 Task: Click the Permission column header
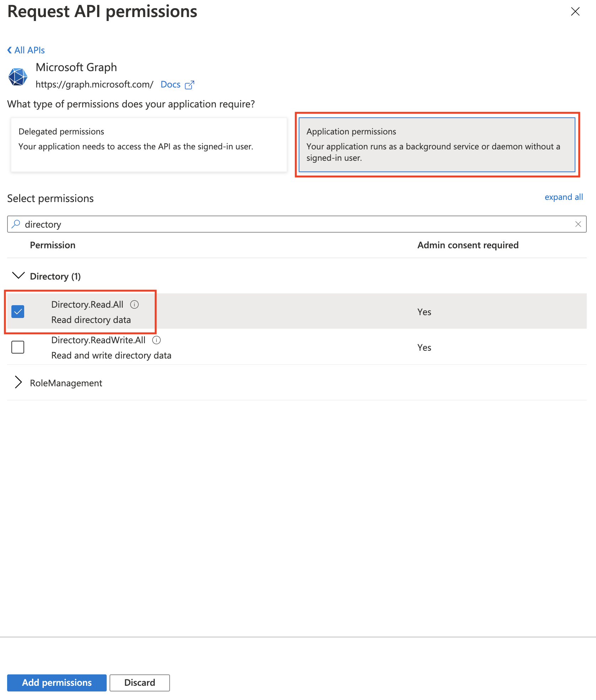pos(53,245)
